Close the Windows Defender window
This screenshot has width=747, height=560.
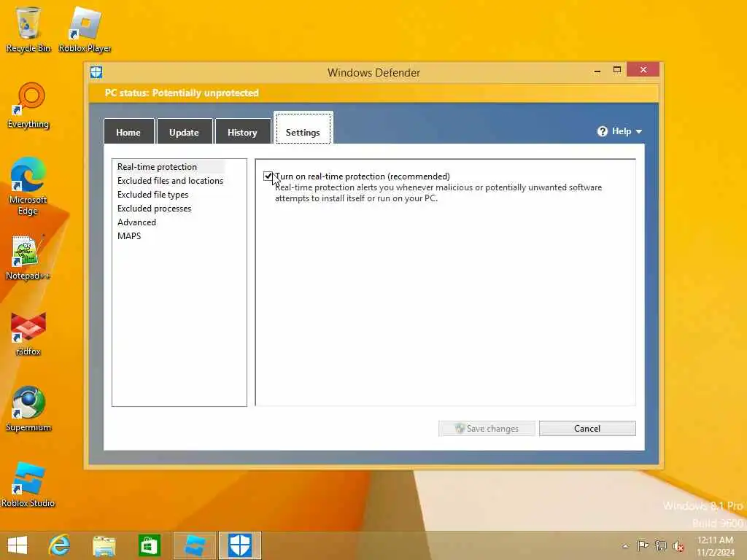point(643,69)
